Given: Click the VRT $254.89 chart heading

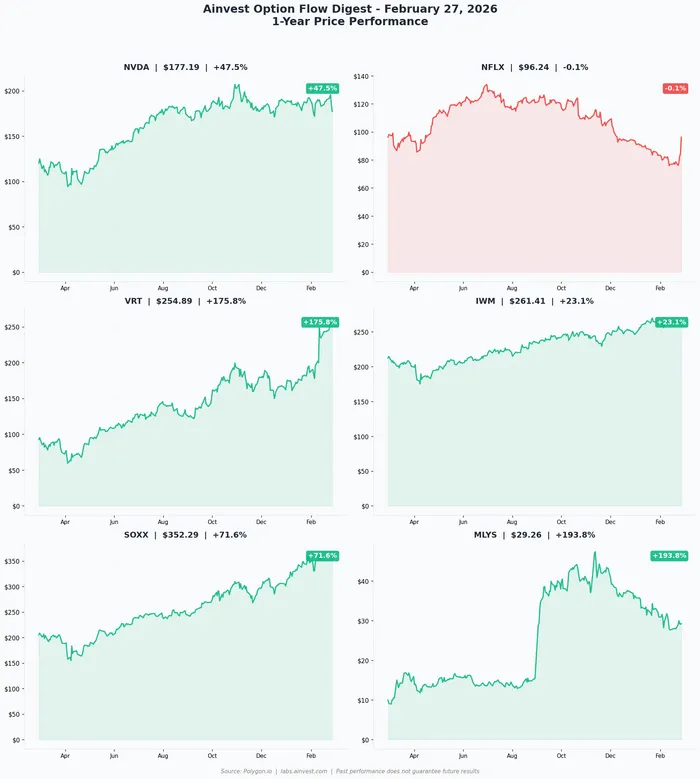Looking at the screenshot, I should click(x=185, y=300).
